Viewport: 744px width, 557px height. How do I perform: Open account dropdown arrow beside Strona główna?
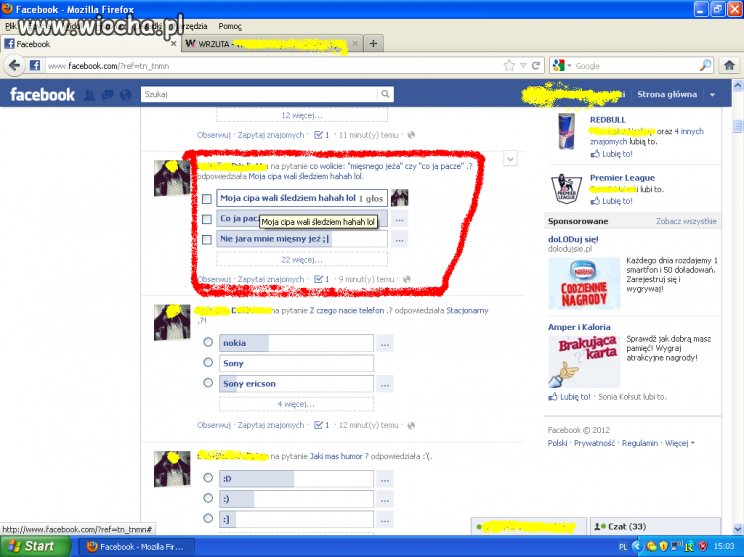[712, 95]
